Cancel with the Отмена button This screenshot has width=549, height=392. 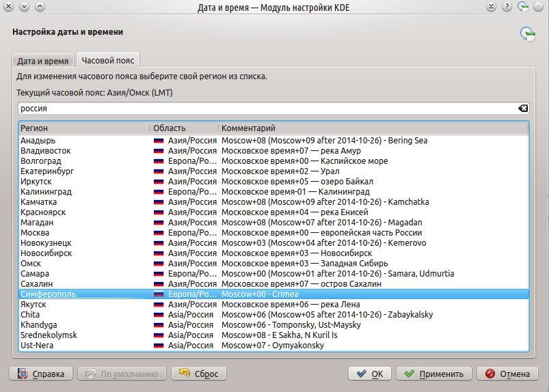coord(508,374)
